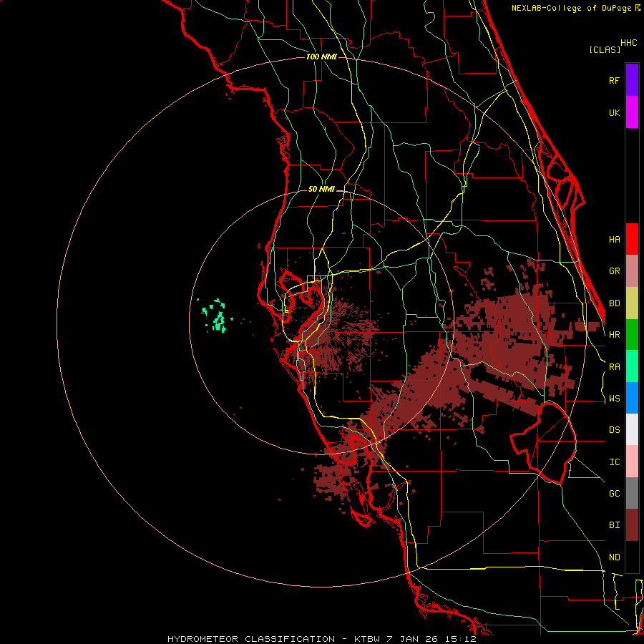Click the ND black legend swatch

pyautogui.click(x=632, y=557)
